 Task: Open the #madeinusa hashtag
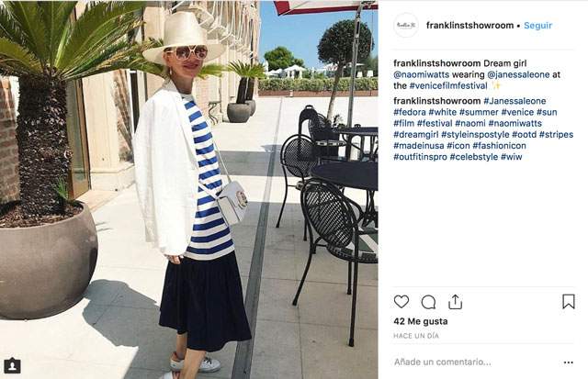[x=419, y=146]
